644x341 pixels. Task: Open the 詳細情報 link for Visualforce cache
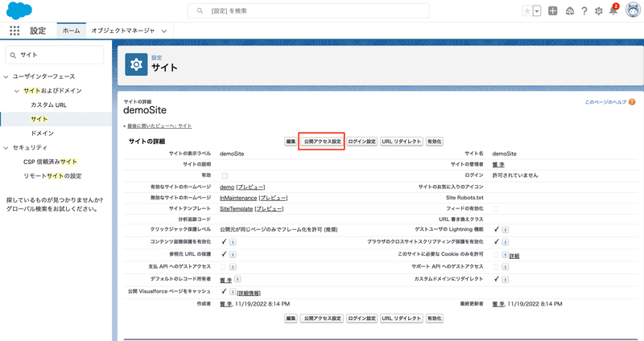pos(249,293)
